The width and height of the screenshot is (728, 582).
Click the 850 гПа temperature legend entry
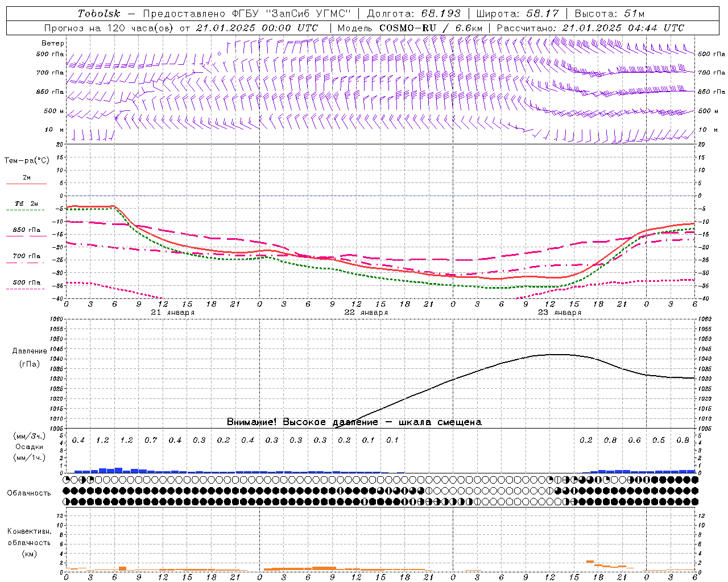[x=26, y=230]
